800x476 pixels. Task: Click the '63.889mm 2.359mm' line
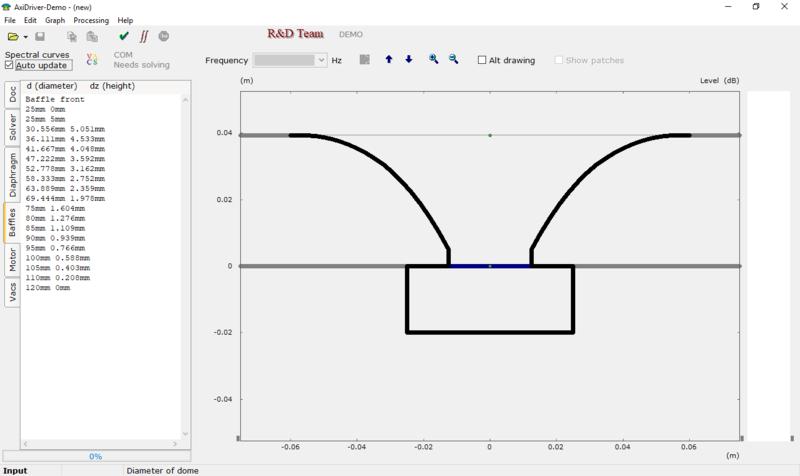pyautogui.click(x=65, y=188)
